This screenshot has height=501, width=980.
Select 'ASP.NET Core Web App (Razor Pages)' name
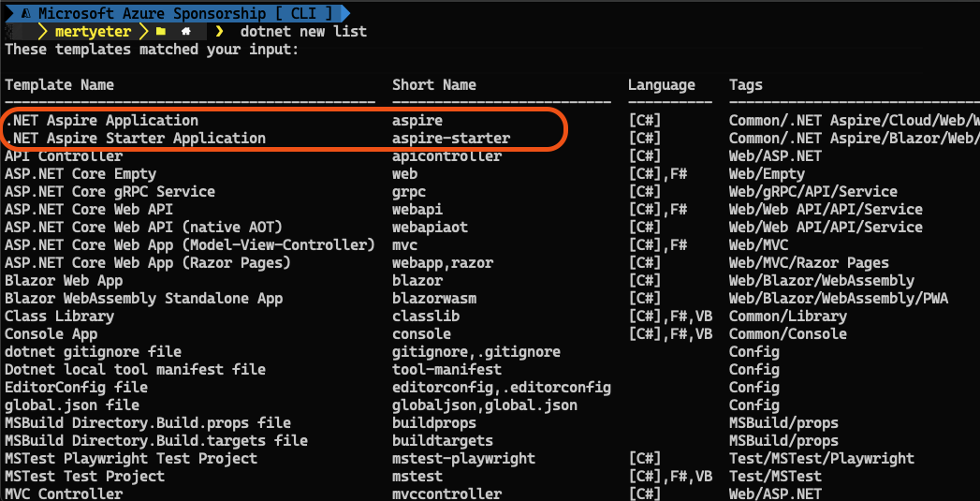click(x=148, y=263)
